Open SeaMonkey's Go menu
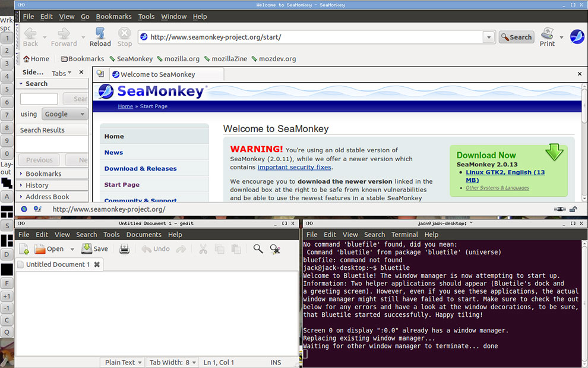Image resolution: width=588 pixels, height=368 pixels. pyautogui.click(x=85, y=17)
